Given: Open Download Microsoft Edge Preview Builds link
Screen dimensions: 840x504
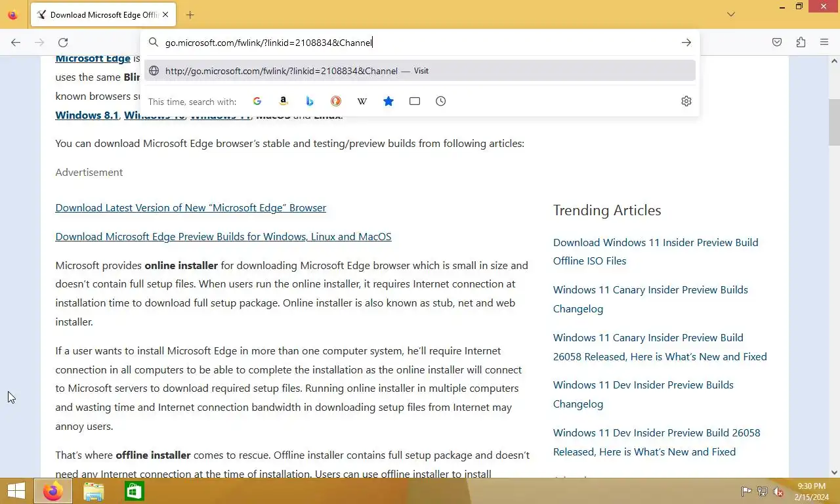Looking at the screenshot, I should tap(223, 236).
